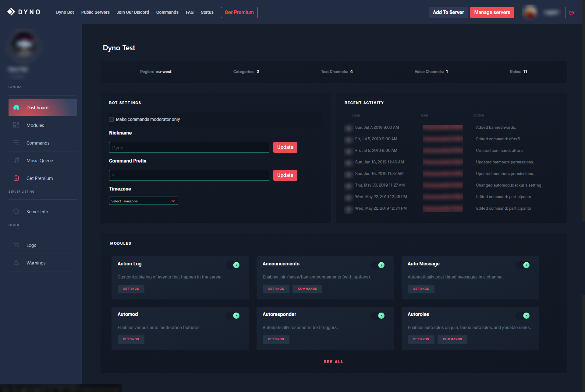Click the logout icon in the top bar
This screenshot has width=585, height=392.
pyautogui.click(x=572, y=12)
